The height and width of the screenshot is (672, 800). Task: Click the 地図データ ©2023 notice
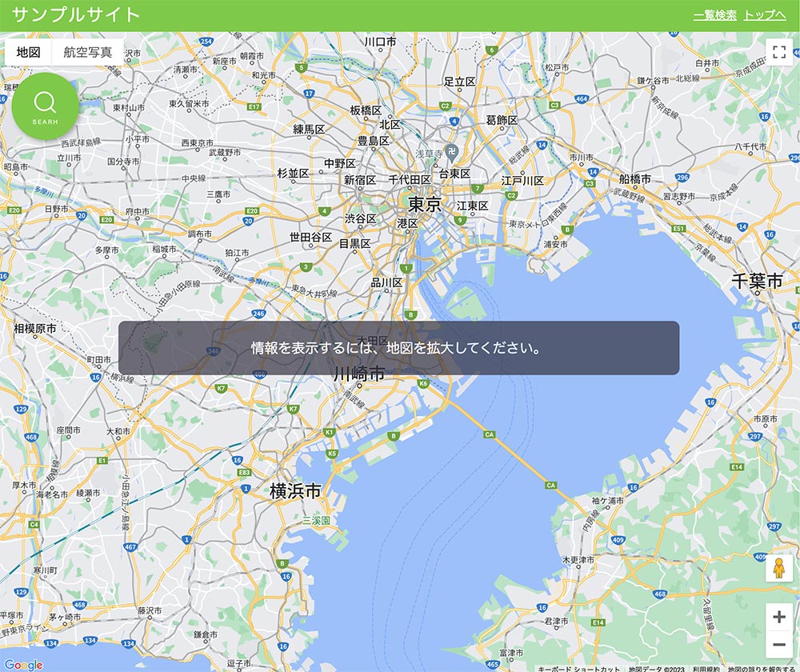pos(657,669)
